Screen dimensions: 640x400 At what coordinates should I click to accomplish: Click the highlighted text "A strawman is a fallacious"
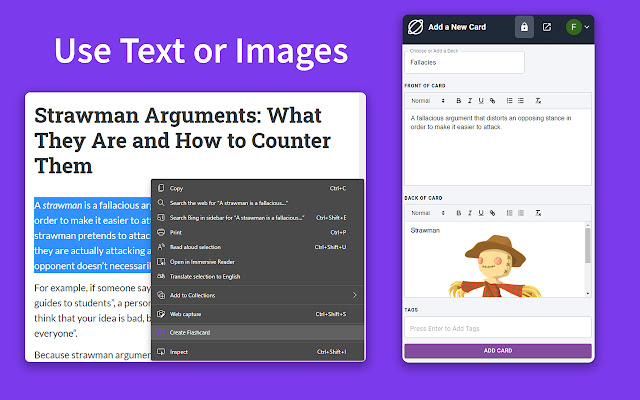click(x=93, y=205)
